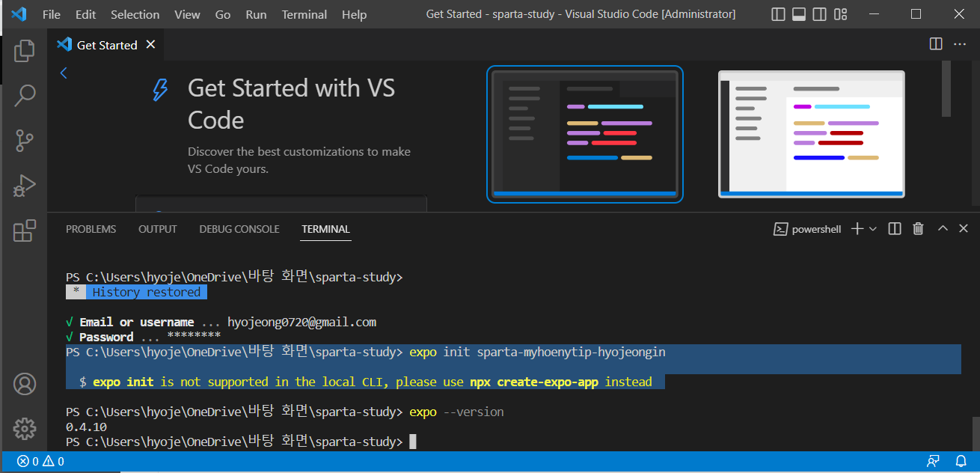This screenshot has height=473, width=980.
Task: Click the terminal cursor at last prompt
Action: tap(413, 442)
